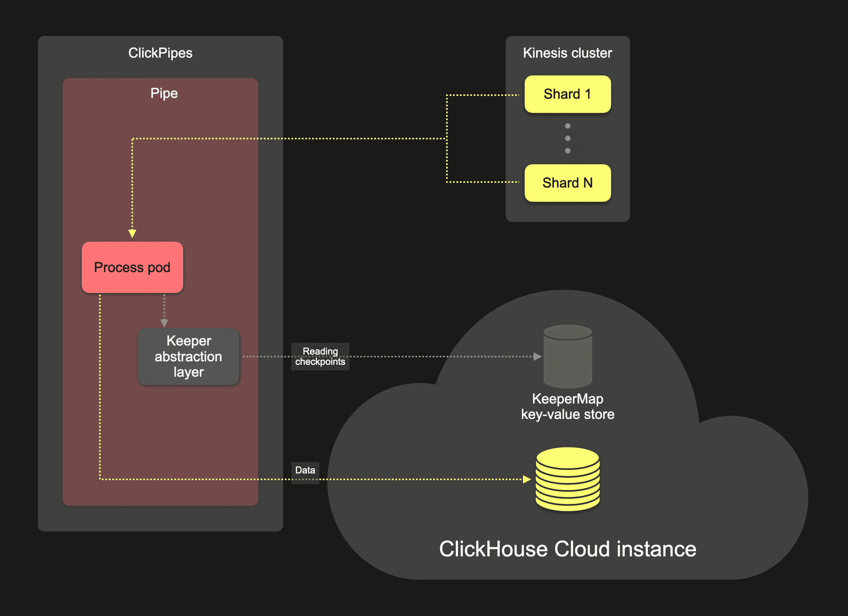
Task: Click the Process pod box
Action: (x=132, y=267)
